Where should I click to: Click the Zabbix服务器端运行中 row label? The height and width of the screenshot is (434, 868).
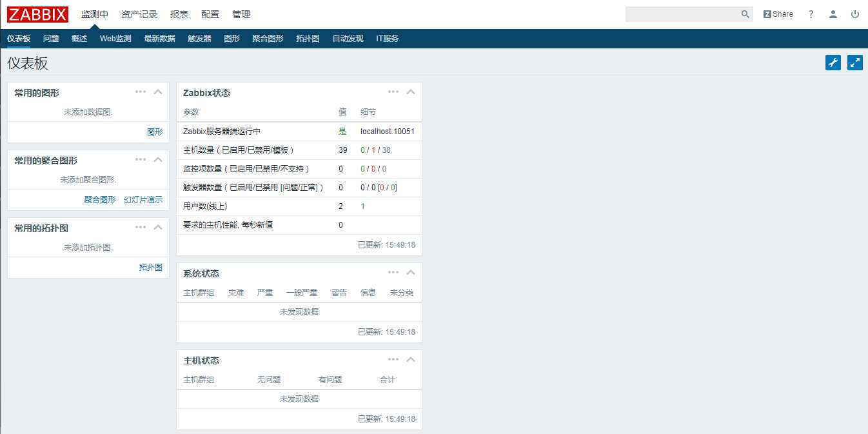pos(222,132)
